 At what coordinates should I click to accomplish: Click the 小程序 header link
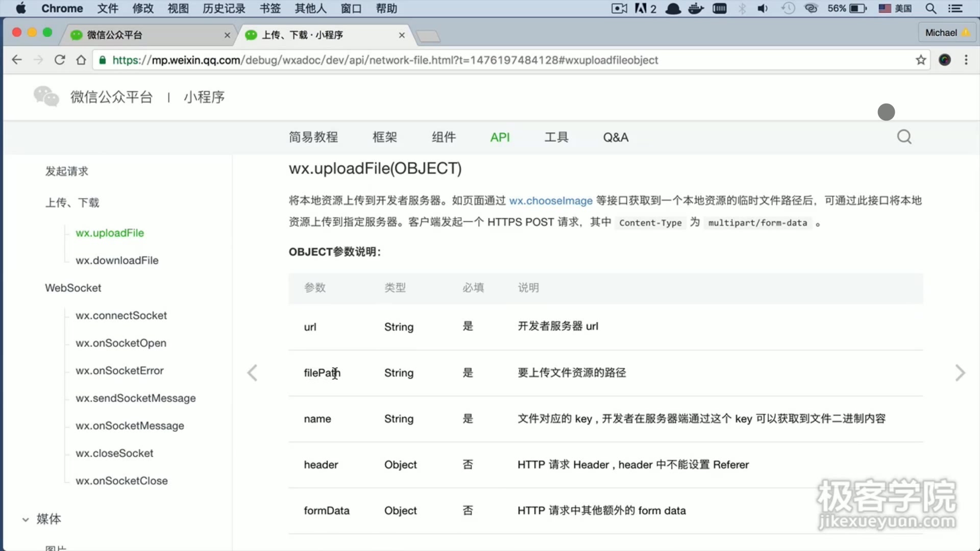click(204, 96)
